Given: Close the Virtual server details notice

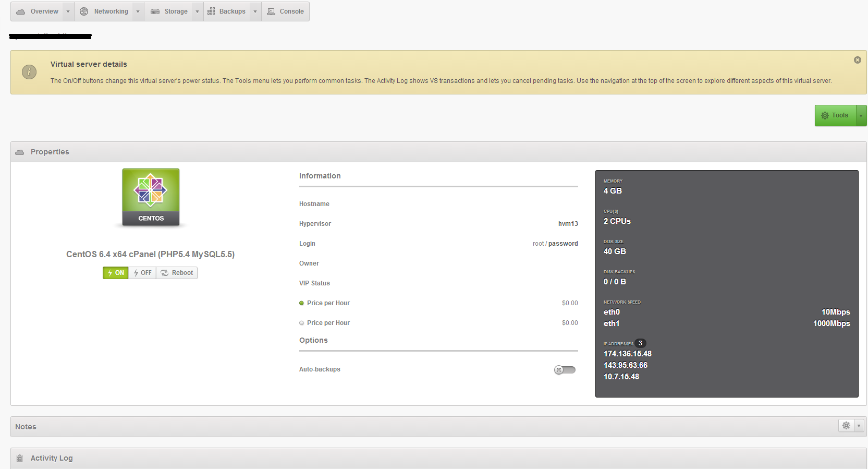Looking at the screenshot, I should tap(858, 60).
